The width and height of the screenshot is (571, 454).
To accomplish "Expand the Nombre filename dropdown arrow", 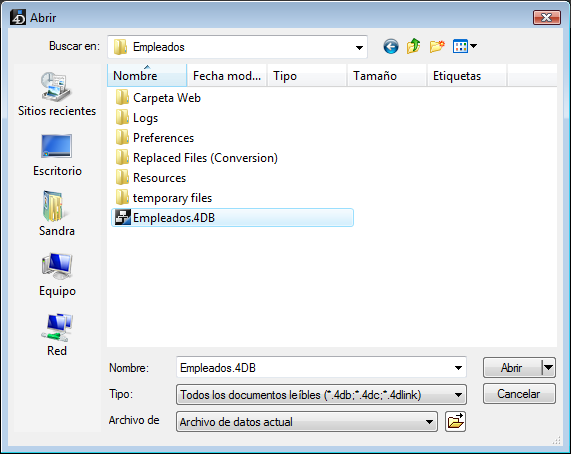I will click(458, 368).
